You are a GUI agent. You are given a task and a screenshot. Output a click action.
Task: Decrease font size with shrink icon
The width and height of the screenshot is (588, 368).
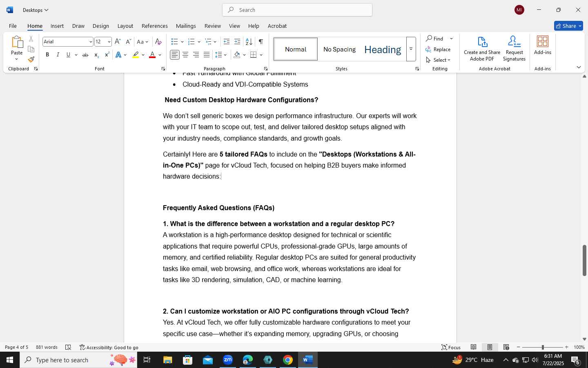coord(128,42)
